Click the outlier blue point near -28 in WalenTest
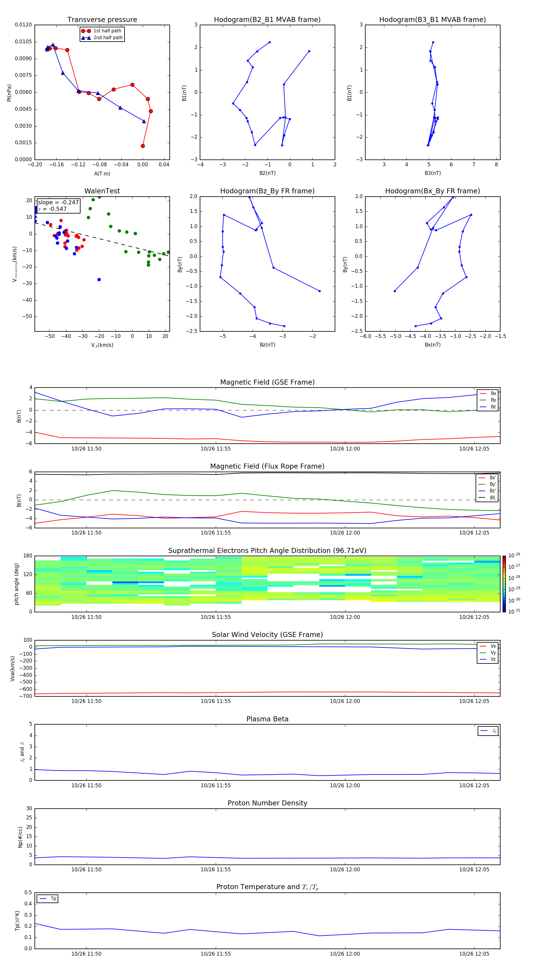The image size is (535, 980). coord(99,280)
